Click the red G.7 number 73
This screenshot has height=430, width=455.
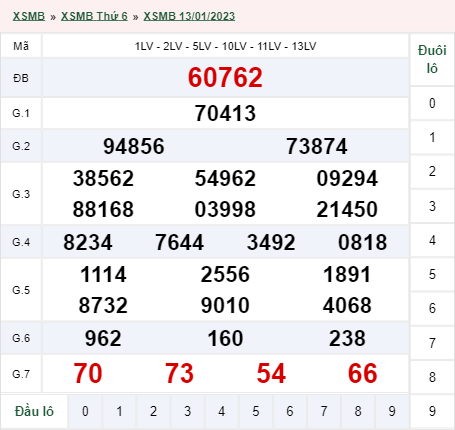[180, 373]
